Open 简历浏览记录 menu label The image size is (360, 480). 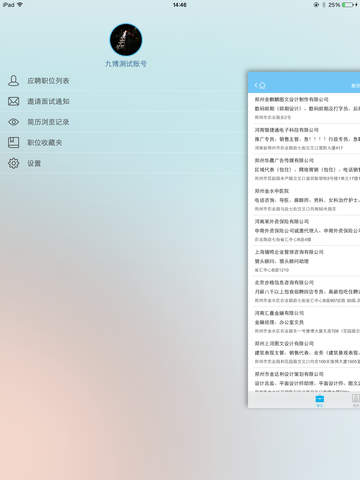click(x=48, y=122)
